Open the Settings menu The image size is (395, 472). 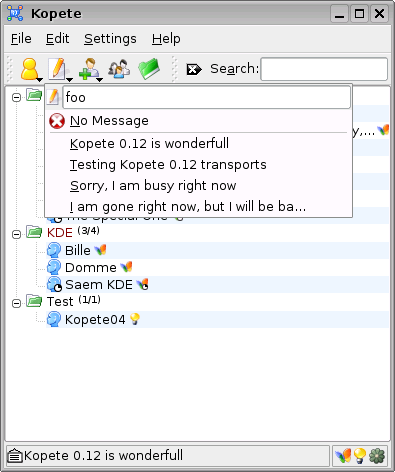coord(110,39)
